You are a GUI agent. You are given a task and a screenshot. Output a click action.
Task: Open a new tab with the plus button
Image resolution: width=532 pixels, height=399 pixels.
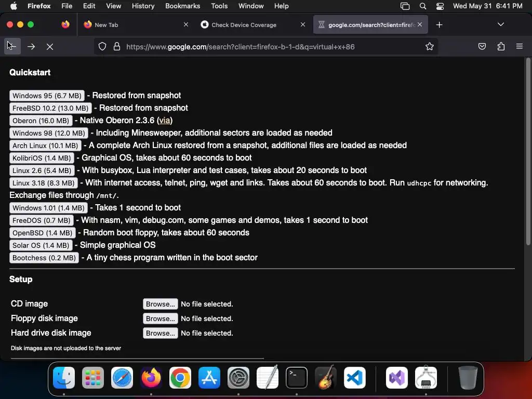pyautogui.click(x=440, y=25)
